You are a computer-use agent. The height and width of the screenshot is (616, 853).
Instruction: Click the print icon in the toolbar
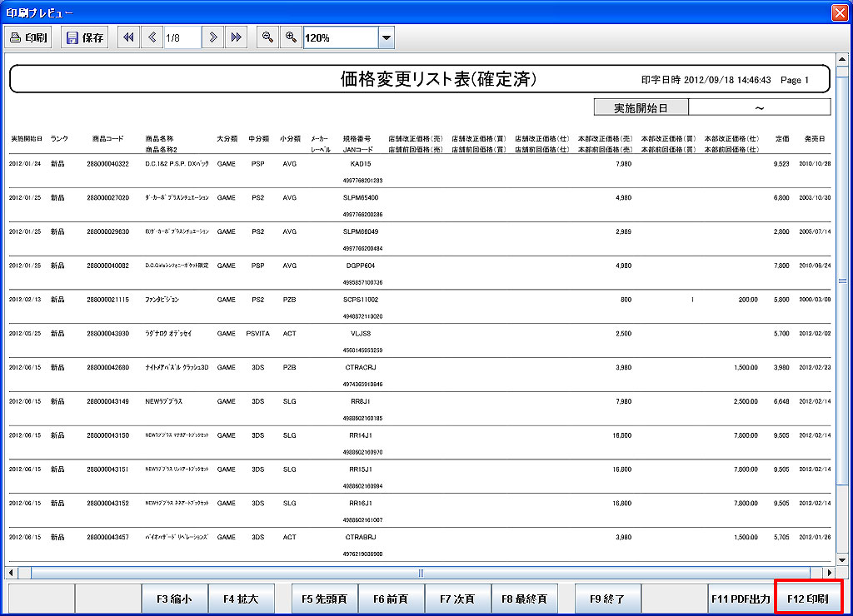tap(29, 37)
